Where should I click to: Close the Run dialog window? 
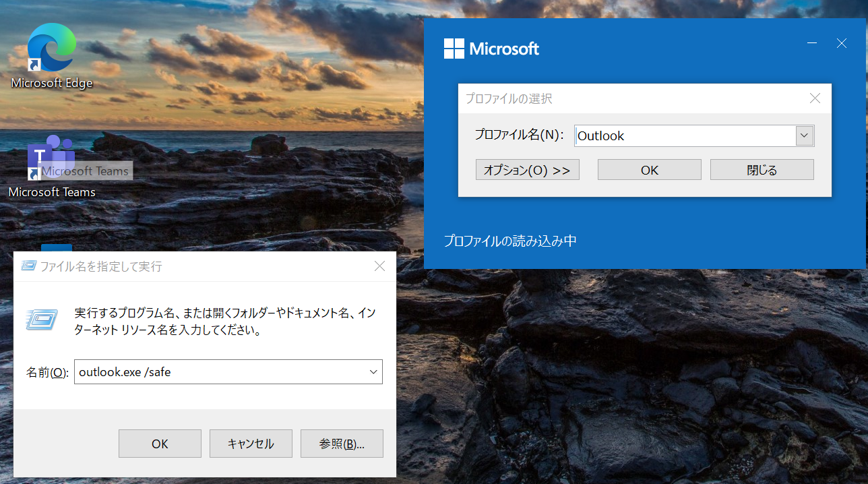(379, 266)
